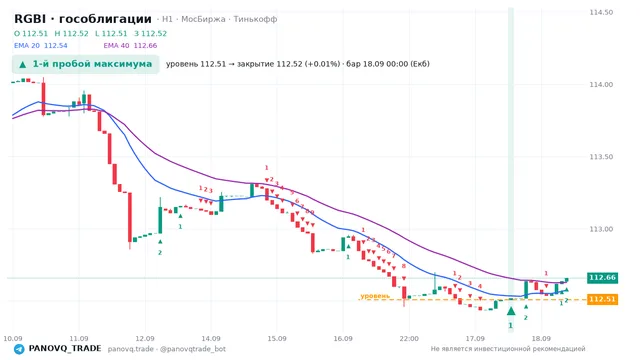Click the 10.09 date axis label

(x=13, y=338)
